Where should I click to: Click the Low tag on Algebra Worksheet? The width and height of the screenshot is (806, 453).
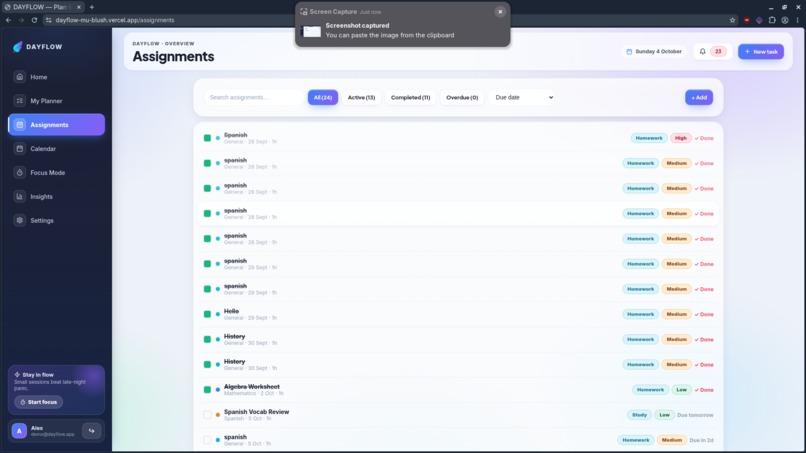tap(681, 390)
